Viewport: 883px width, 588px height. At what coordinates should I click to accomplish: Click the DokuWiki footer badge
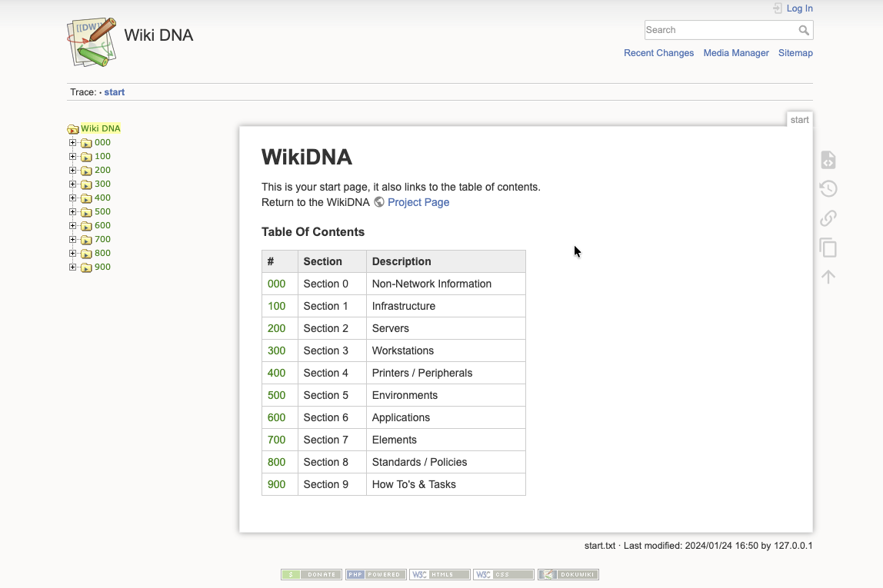(568, 574)
